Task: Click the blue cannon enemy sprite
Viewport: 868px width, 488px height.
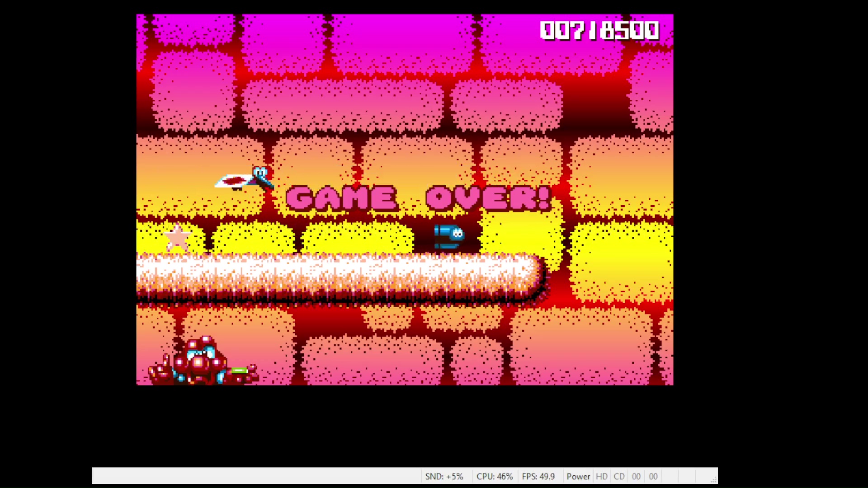Action: 449,236
